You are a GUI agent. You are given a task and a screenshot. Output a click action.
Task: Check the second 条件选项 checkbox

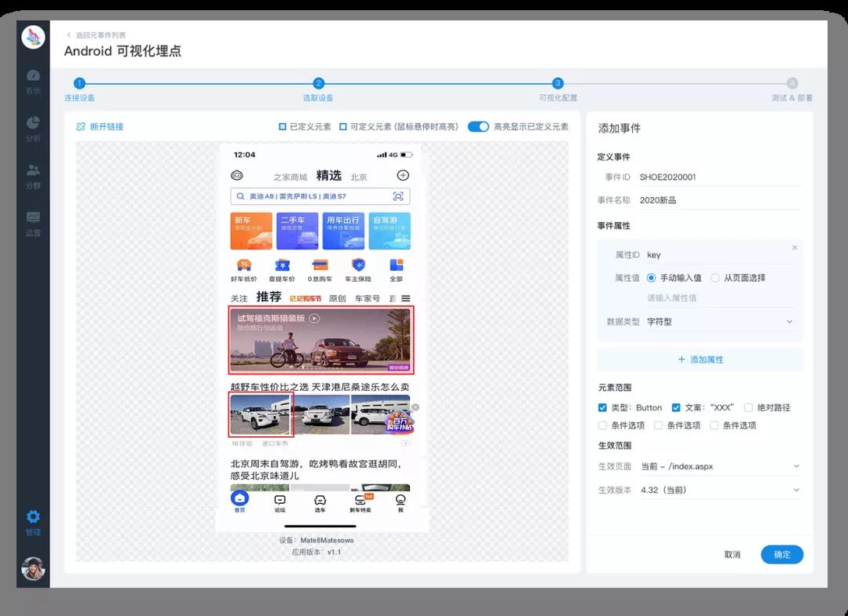click(658, 425)
